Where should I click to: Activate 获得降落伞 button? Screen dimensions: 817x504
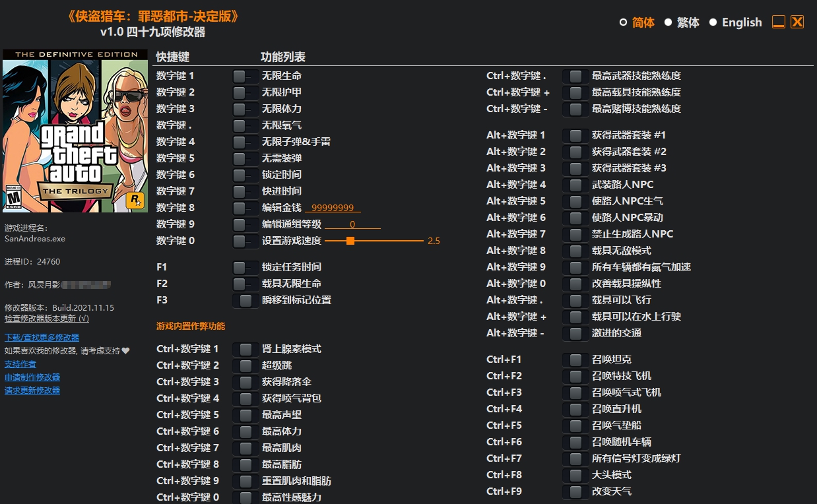tap(245, 382)
